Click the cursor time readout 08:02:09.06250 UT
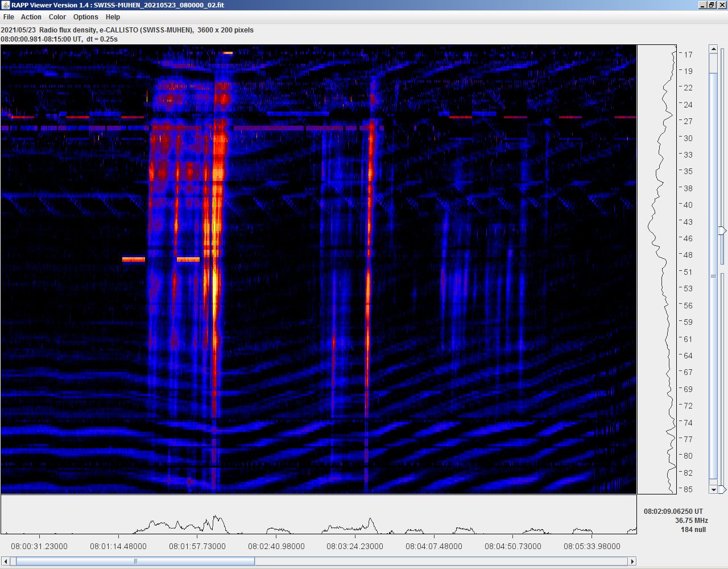This screenshot has width=728, height=569. [x=673, y=512]
